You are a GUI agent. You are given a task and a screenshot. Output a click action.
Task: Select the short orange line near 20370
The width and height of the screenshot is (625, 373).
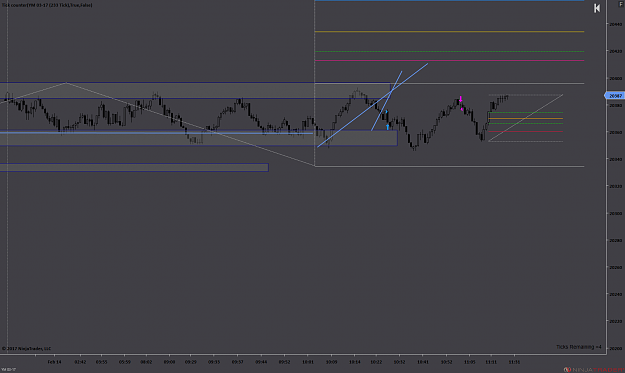526,118
